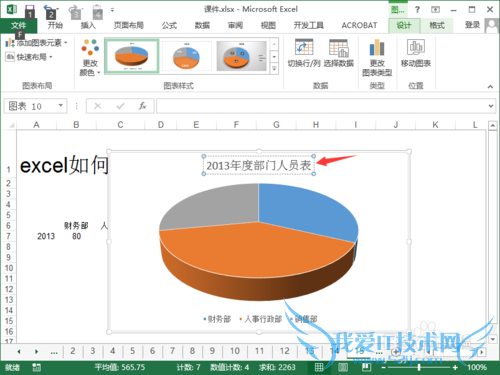500x375 pixels.
Task: Click the Select All corner of the sheet
Action: [x=9, y=125]
